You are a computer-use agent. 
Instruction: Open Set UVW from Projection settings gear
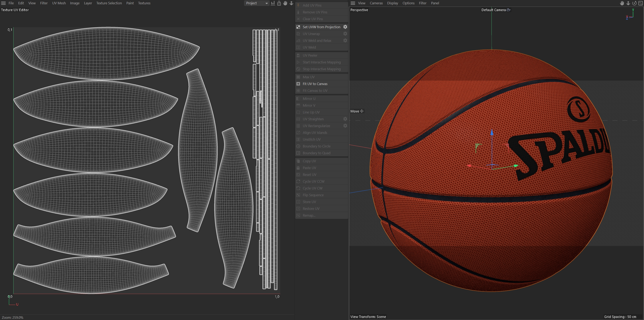[x=345, y=27]
